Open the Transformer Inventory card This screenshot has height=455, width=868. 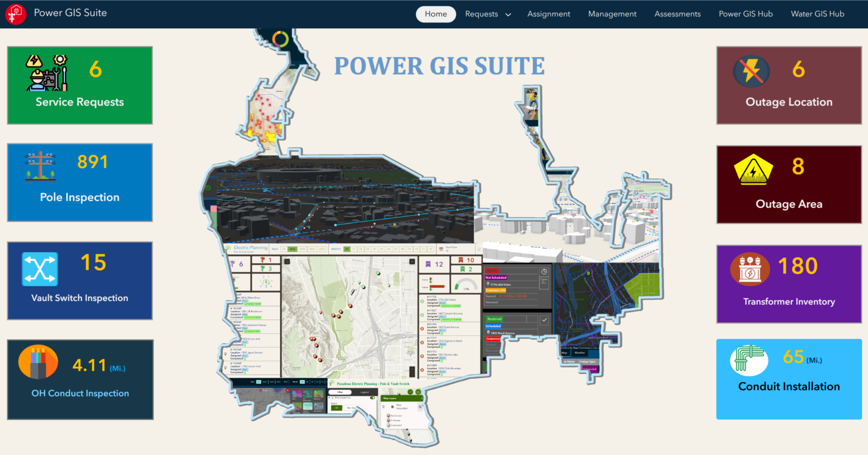point(789,284)
